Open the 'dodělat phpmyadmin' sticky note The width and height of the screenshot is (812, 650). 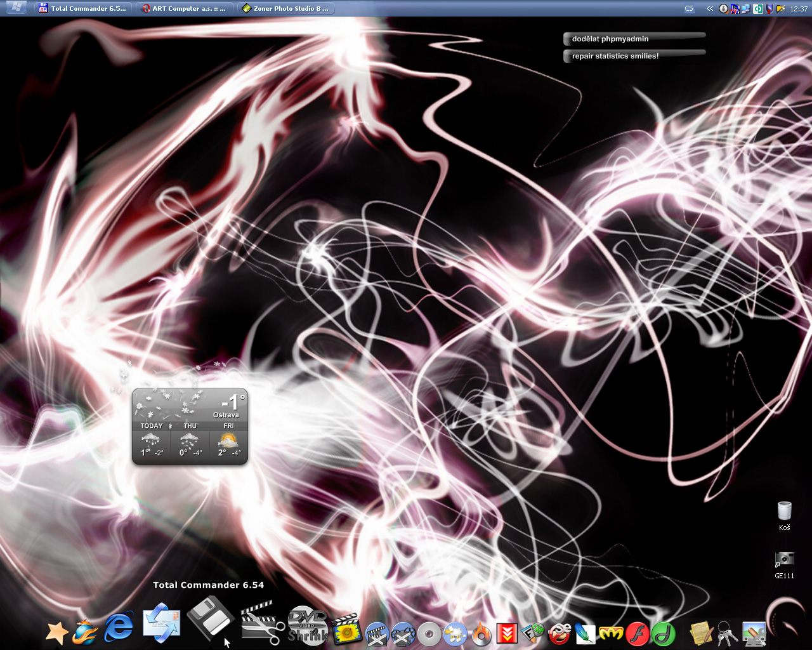(634, 39)
